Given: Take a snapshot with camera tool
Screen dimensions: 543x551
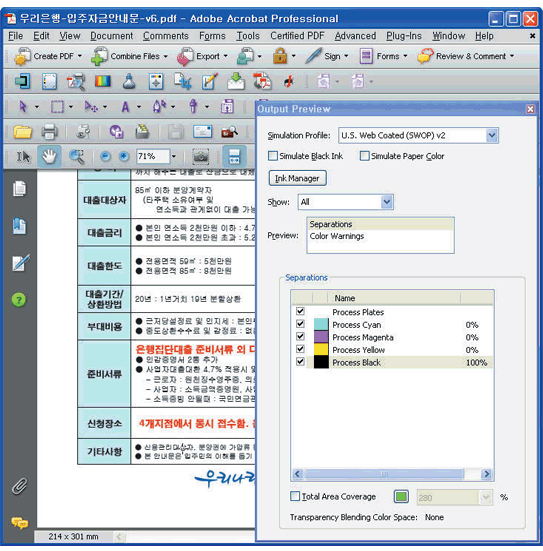Looking at the screenshot, I should pos(201,156).
